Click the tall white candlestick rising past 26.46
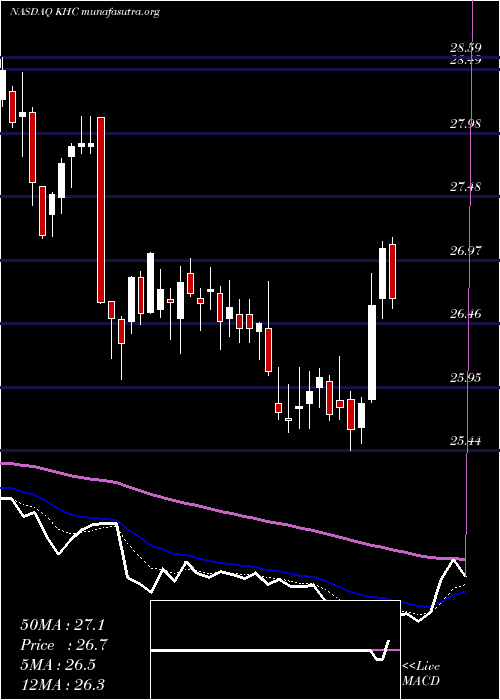This screenshot has height=700, width=500. (x=372, y=352)
